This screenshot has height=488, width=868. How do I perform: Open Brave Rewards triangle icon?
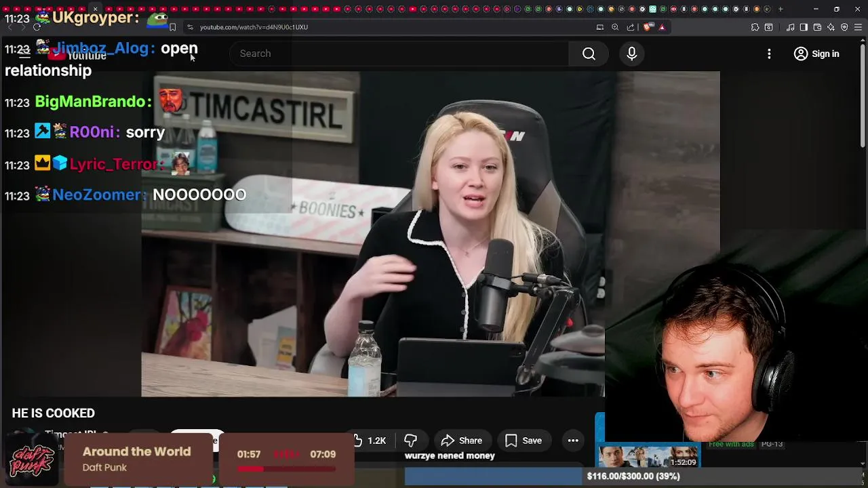click(662, 27)
